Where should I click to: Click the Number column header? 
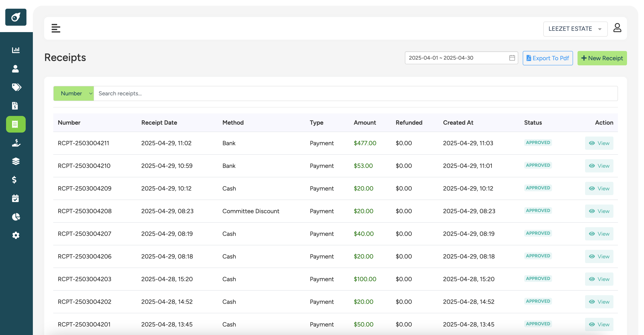click(x=69, y=123)
